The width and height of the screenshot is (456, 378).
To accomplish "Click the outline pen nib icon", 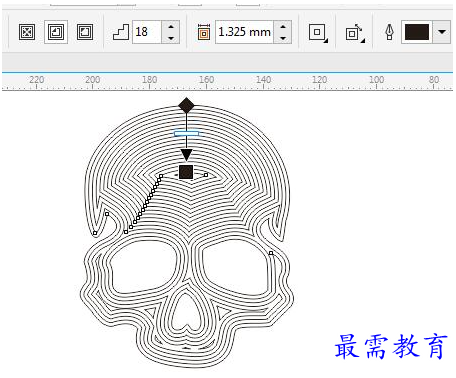I will (389, 32).
